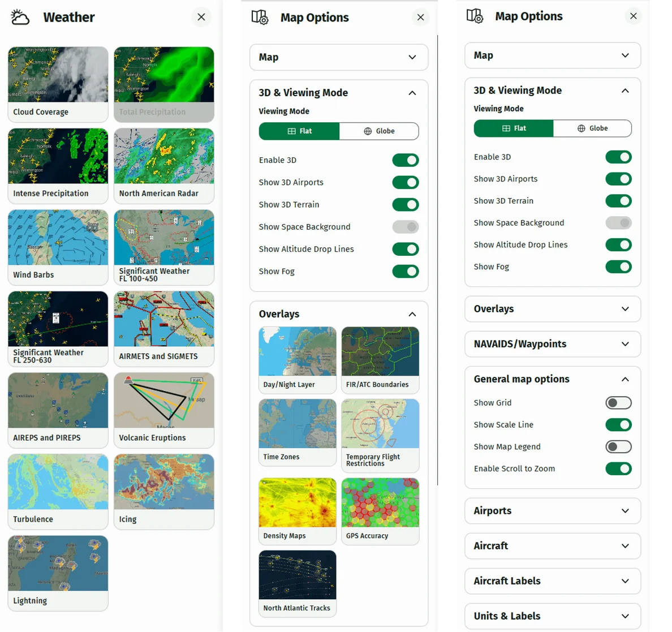
Task: Toggle Show Altitude Drop Lines in middle panel
Action: [406, 249]
